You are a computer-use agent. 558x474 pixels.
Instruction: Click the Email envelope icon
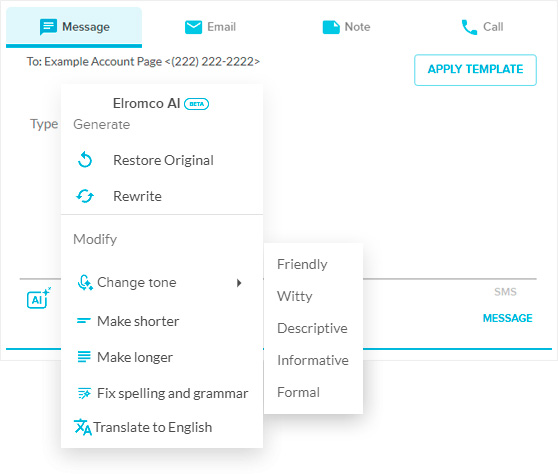click(193, 27)
